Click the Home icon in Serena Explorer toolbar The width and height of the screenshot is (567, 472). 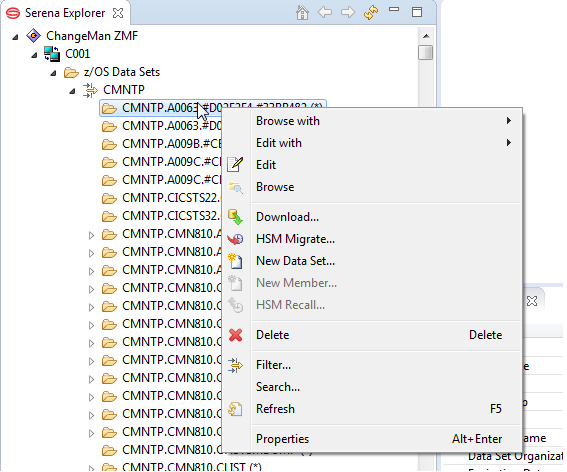302,13
